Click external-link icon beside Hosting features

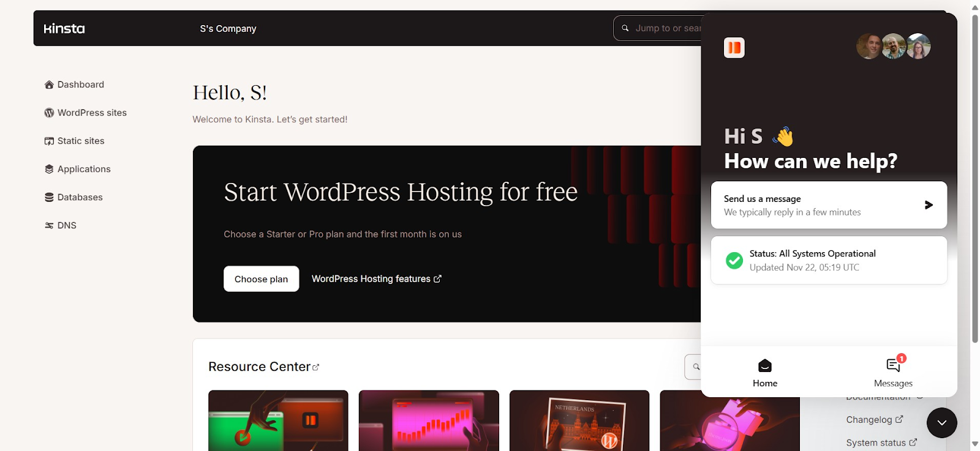[437, 278]
